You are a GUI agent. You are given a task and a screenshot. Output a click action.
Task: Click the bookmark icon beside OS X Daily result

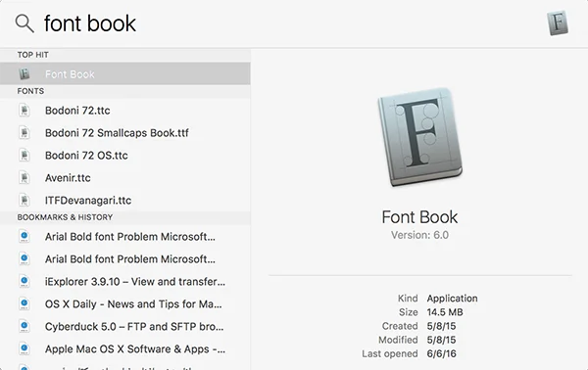tap(24, 304)
